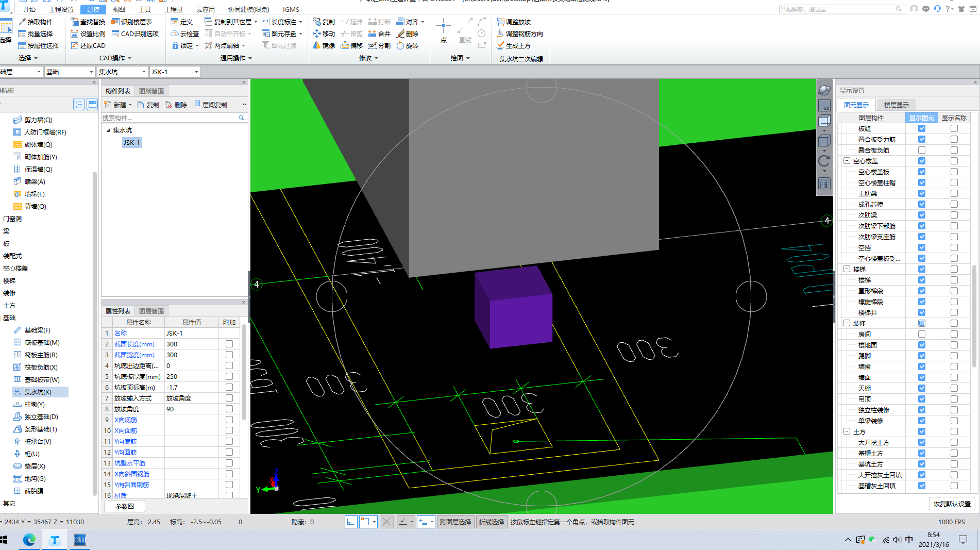Open the Edge browser in taskbar

coord(29,540)
